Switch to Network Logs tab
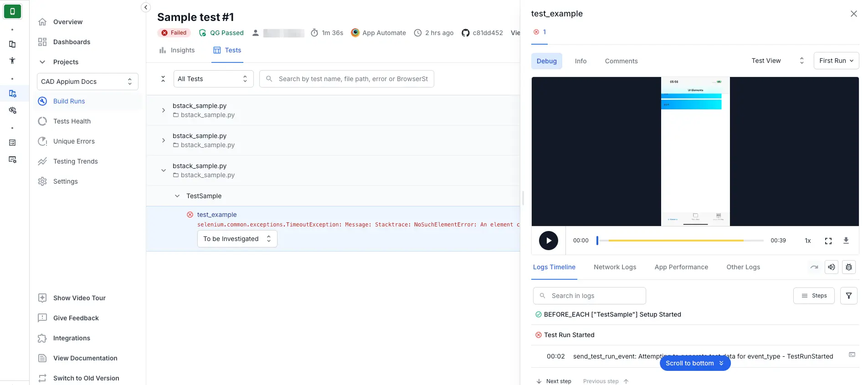This screenshot has height=385, width=868. 615,267
